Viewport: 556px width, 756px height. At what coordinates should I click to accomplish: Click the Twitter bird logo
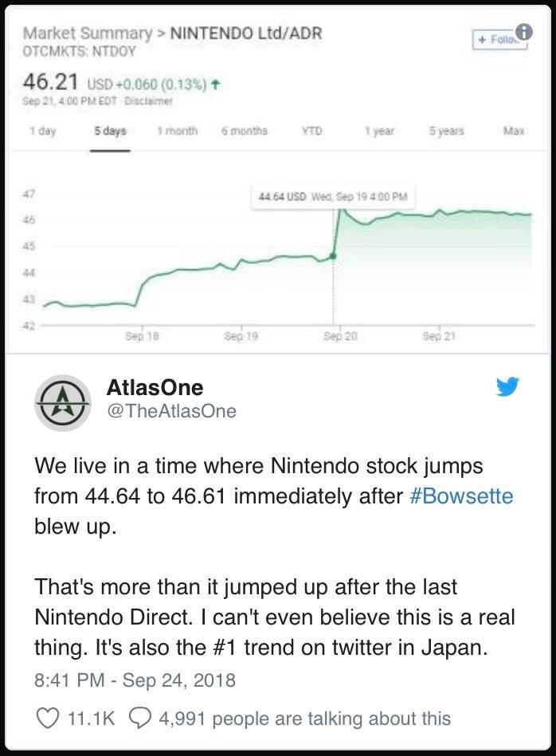pos(507,387)
